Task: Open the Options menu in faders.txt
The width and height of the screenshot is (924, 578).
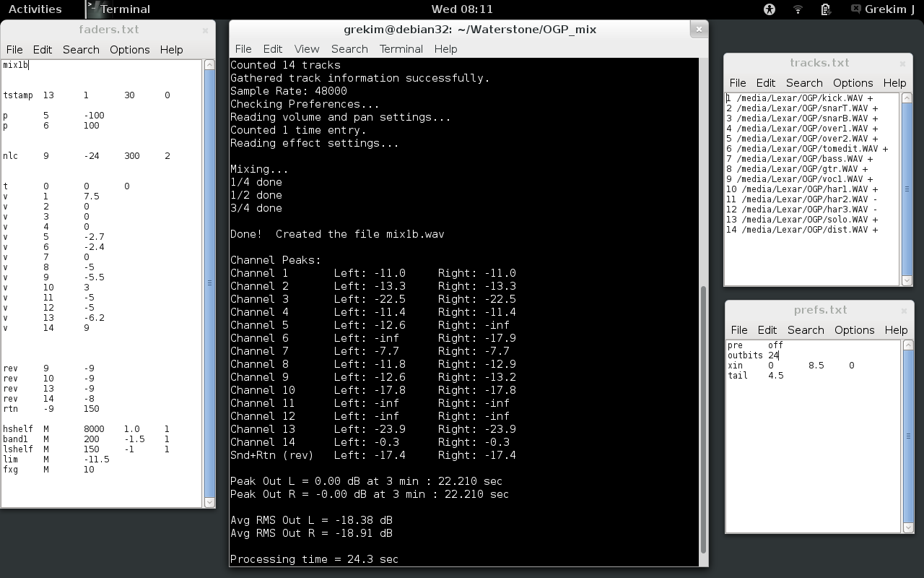Action: point(129,50)
